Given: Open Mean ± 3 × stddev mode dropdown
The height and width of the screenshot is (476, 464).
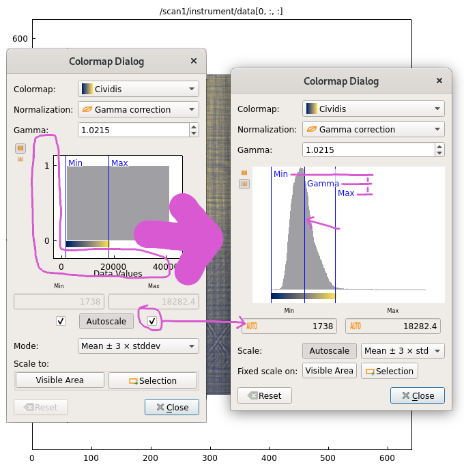Looking at the screenshot, I should coord(139,346).
